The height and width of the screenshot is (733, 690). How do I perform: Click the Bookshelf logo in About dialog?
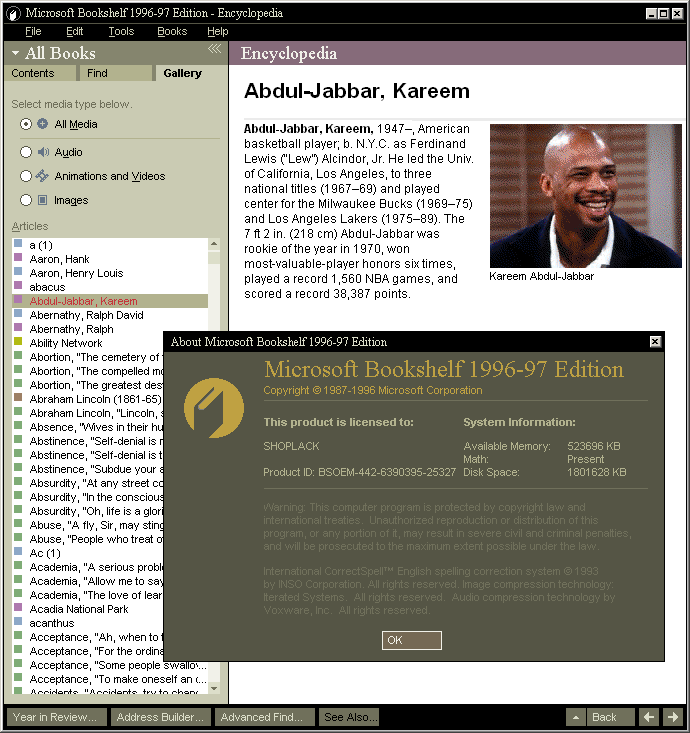214,408
